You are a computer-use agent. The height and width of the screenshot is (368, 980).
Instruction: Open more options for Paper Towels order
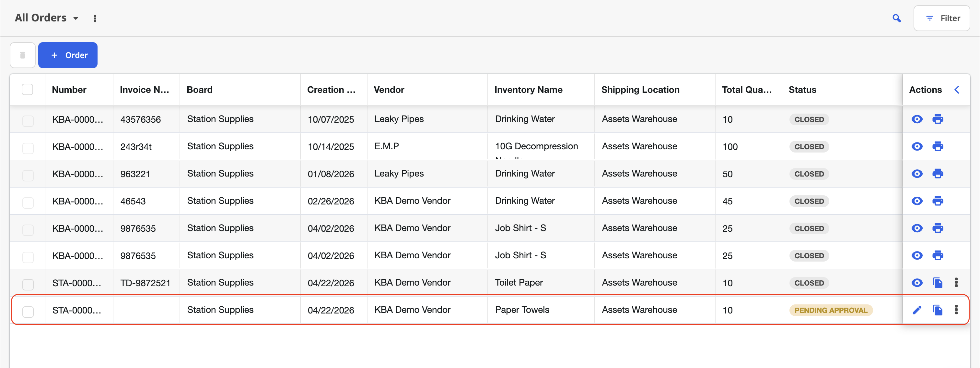pos(956,310)
